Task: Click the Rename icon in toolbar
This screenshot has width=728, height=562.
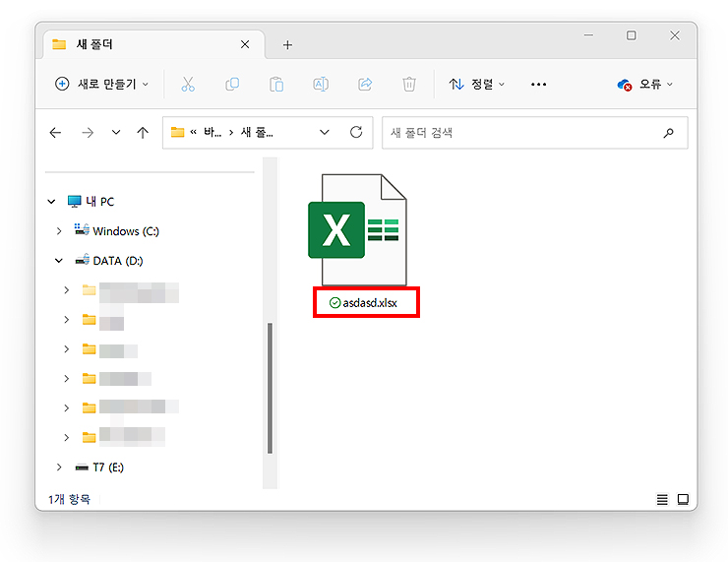Action: click(321, 84)
